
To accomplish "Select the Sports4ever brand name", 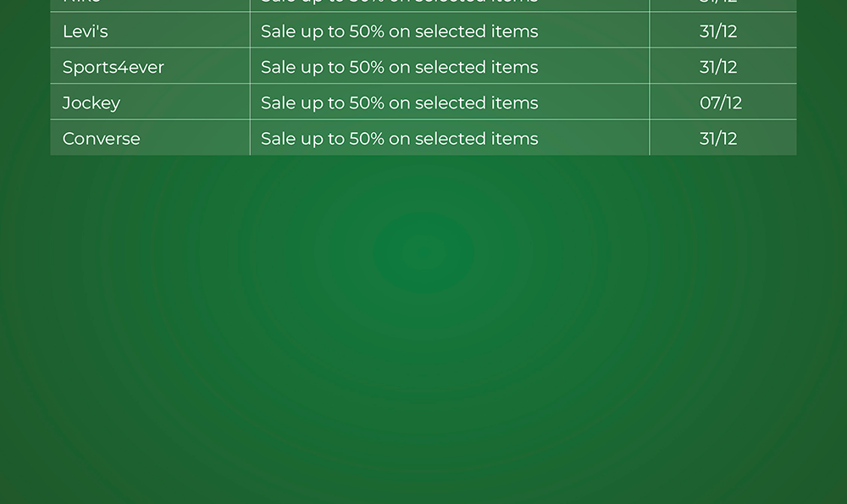I will tap(113, 67).
